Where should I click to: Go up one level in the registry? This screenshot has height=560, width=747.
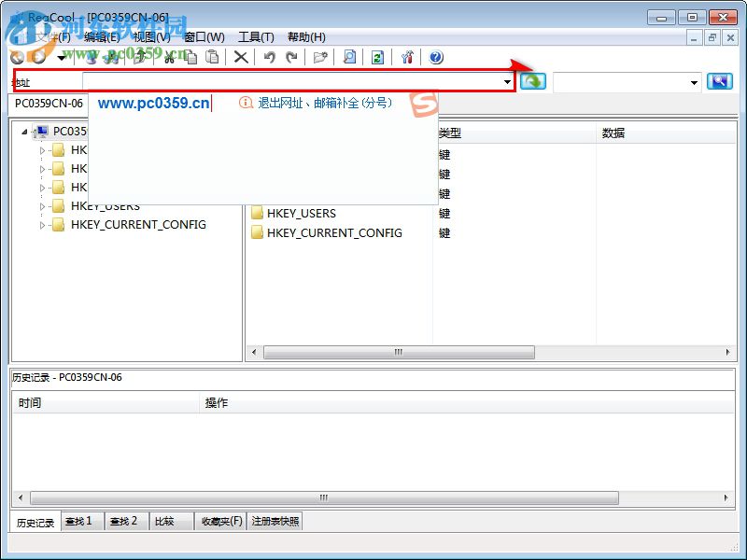(x=140, y=57)
